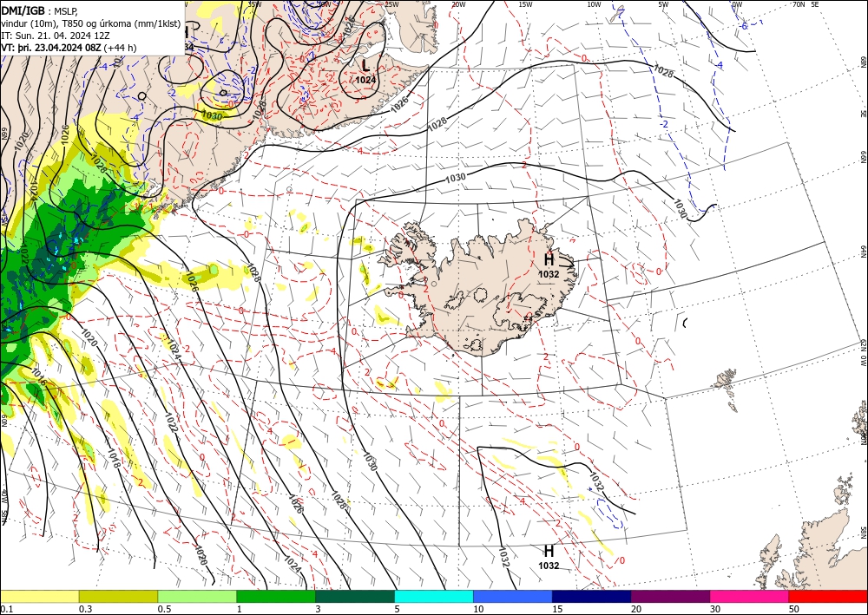
Task: Click the '0.3' legend value
Action: [x=85, y=609]
